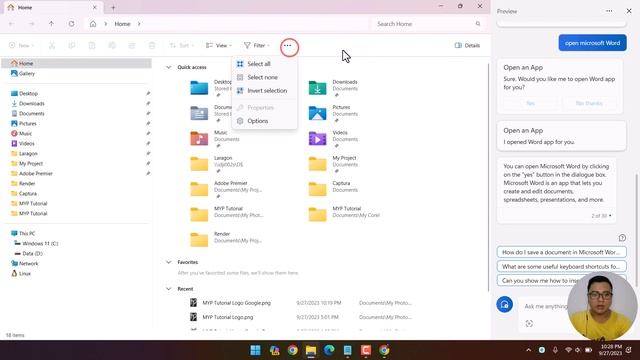Open the Videos folder icon in Quick access
The width and height of the screenshot is (640, 360).
tap(318, 138)
